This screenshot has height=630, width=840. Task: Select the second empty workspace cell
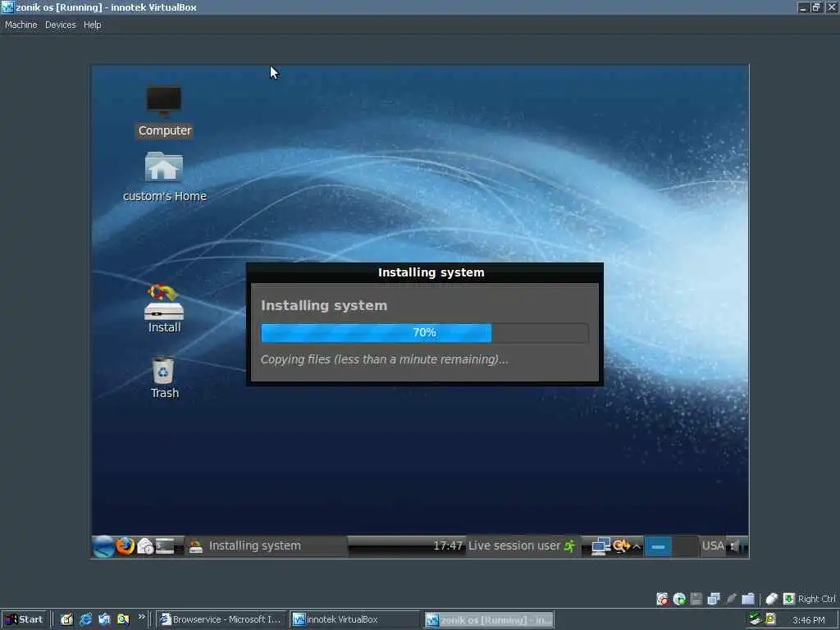click(x=685, y=546)
